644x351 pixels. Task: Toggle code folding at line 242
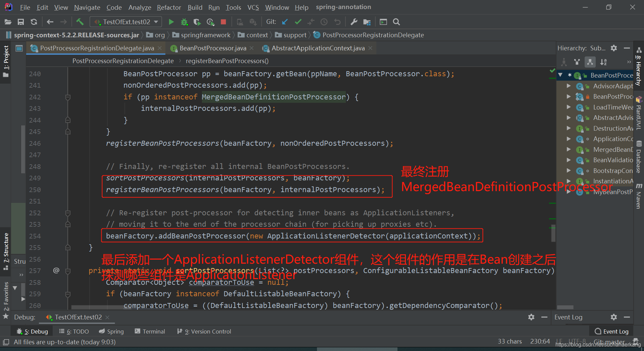68,97
